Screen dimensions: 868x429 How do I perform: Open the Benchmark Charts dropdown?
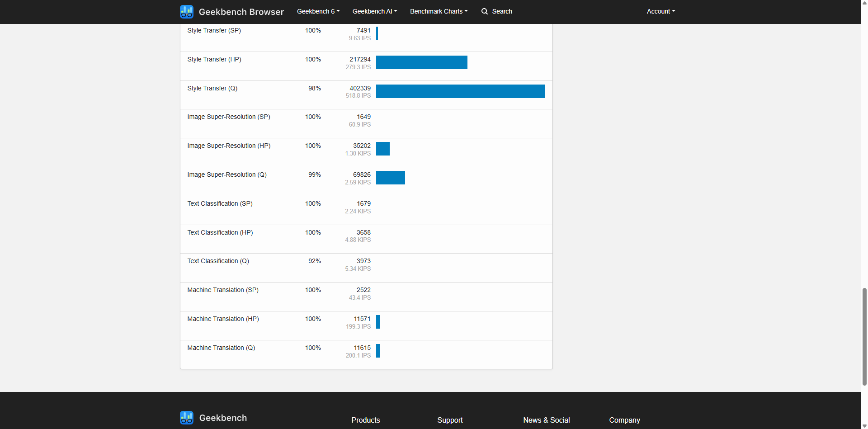tap(439, 11)
